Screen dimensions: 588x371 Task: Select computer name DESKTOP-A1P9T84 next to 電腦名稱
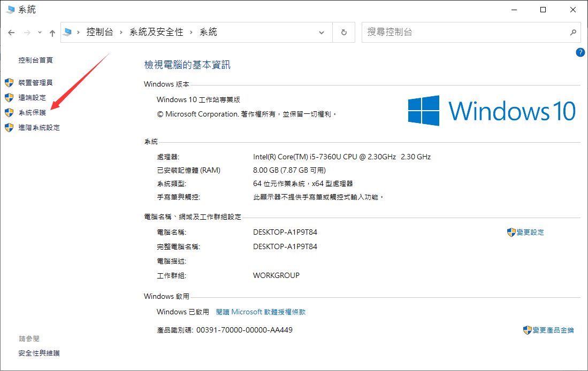point(285,233)
